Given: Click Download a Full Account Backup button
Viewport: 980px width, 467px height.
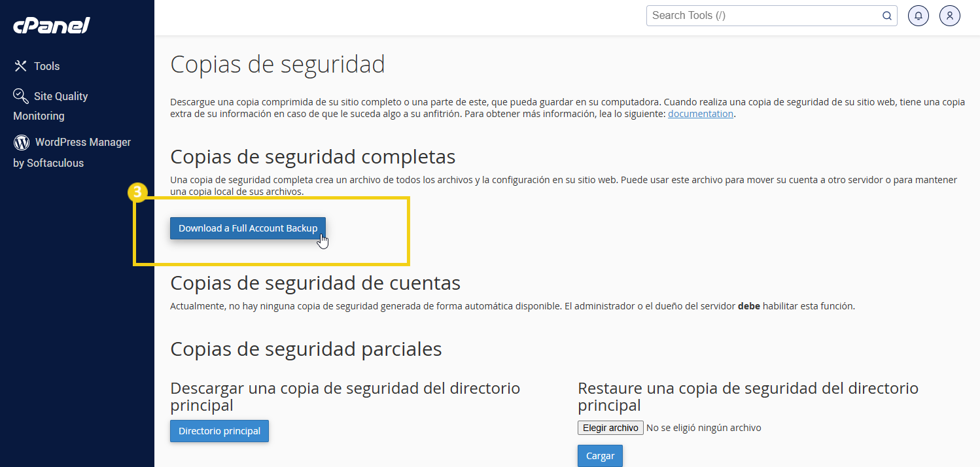Looking at the screenshot, I should tap(248, 228).
